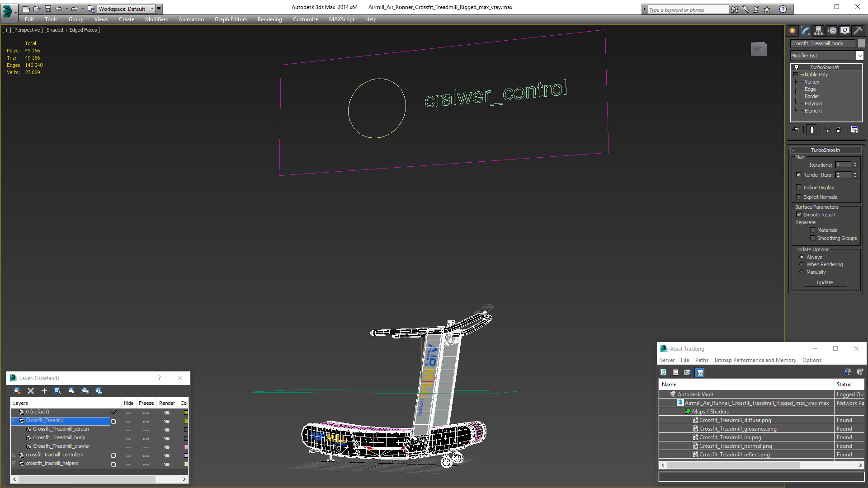Click Create New Layer icon in Layer dialog
This screenshot has height=488, width=868.
tap(17, 391)
